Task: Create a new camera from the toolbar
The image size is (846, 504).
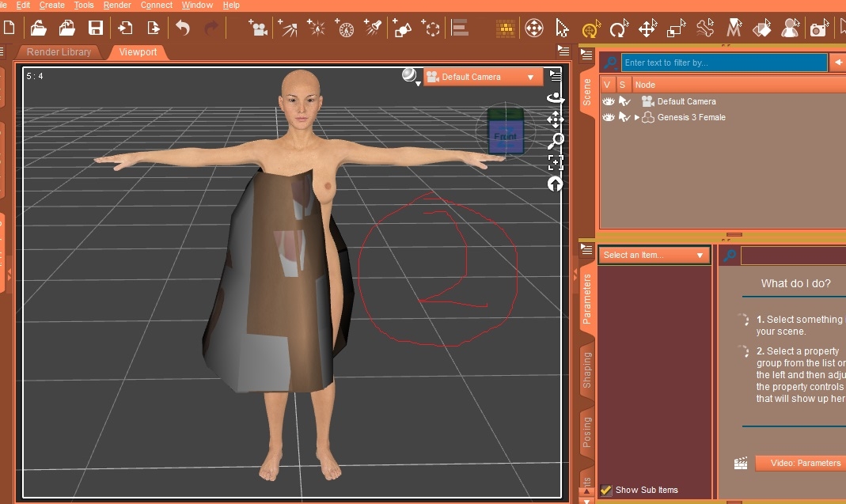Action: click(258, 28)
